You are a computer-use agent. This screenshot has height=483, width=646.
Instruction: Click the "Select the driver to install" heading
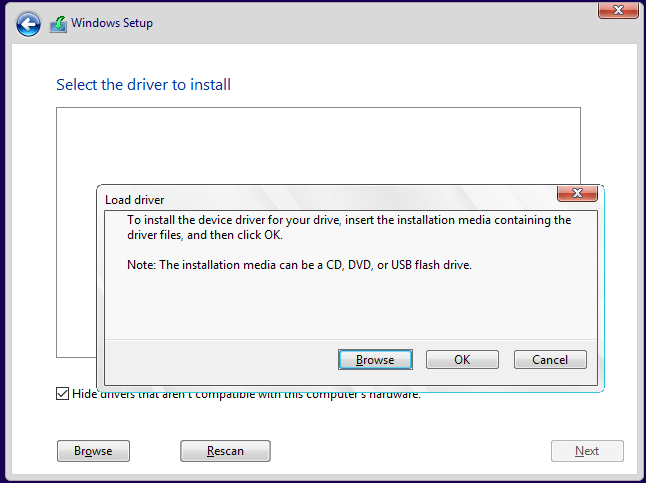tap(143, 85)
